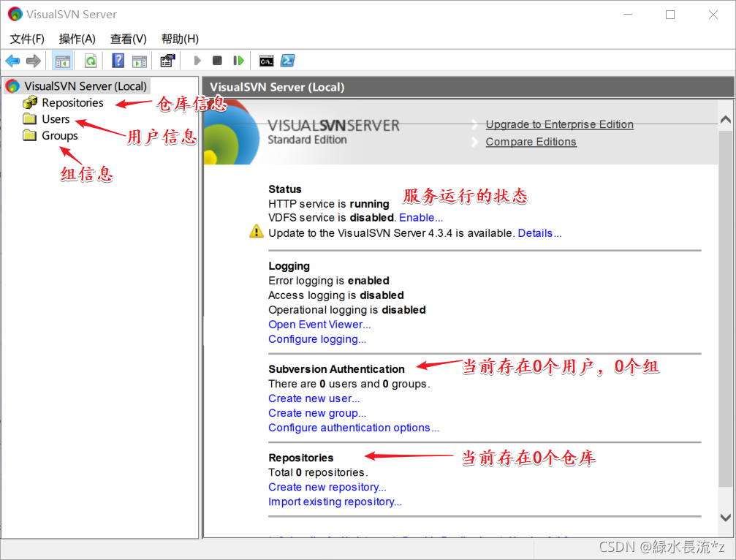Click the VisualSVN Server (Local) pane header
Screen dimensions: 736x560
(468, 87)
